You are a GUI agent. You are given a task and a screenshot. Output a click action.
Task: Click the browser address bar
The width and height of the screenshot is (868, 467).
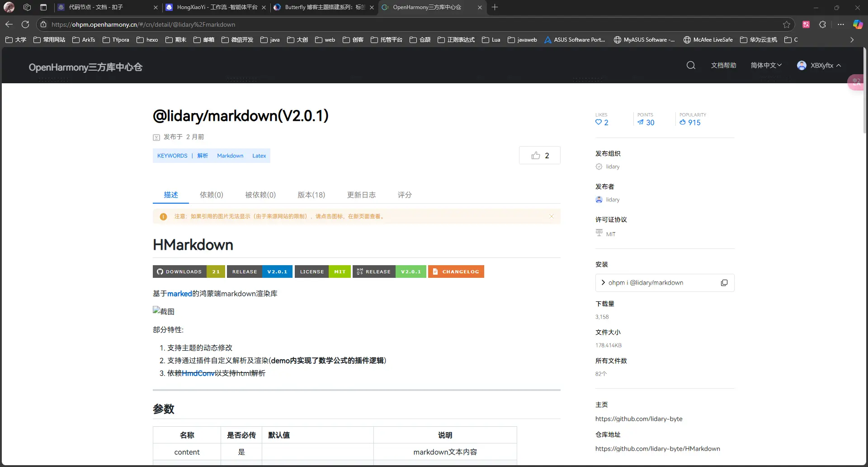tap(407, 24)
